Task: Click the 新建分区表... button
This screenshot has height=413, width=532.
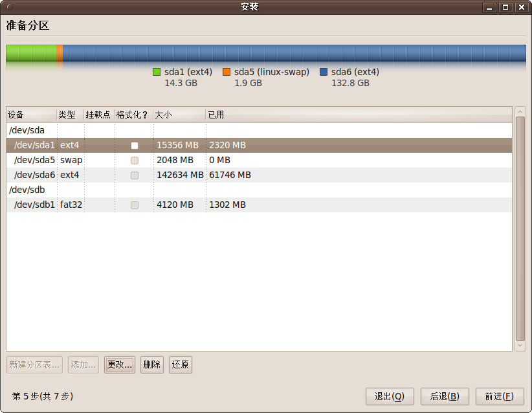Action: pos(34,365)
